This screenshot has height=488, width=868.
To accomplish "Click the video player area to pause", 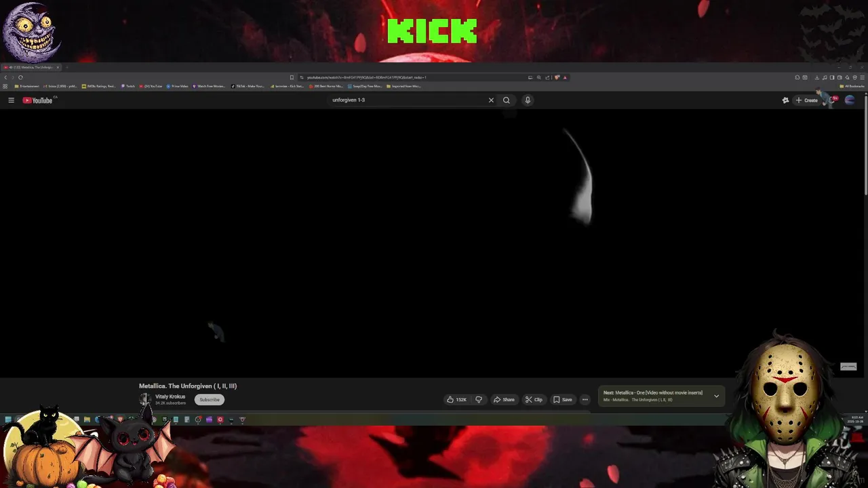I will pos(431,242).
